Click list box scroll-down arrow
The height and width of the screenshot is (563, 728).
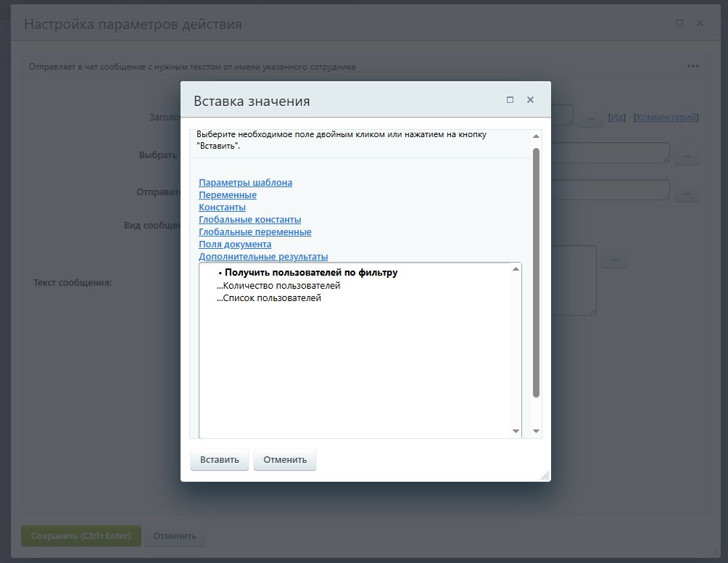coord(516,432)
